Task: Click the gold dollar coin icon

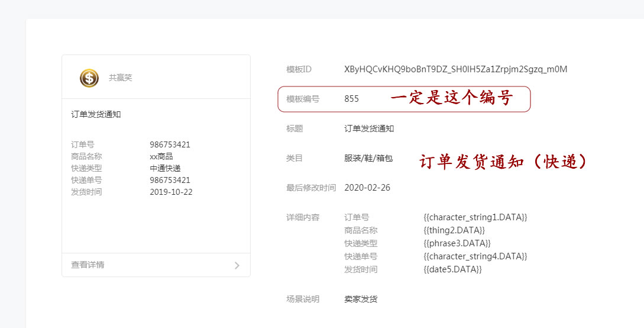Action: tap(89, 78)
